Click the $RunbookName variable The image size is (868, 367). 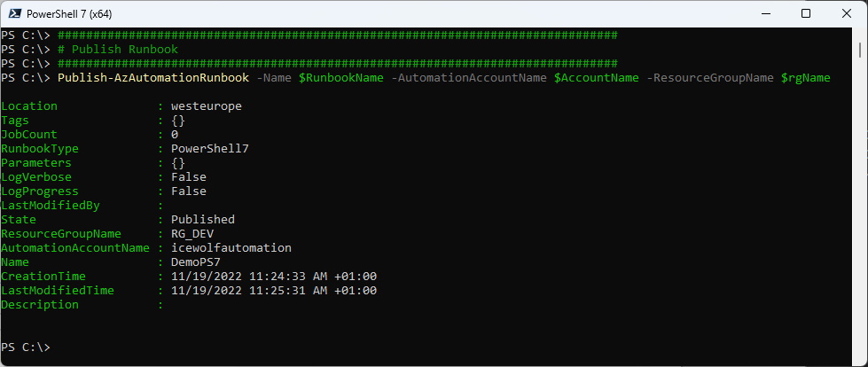tap(341, 78)
